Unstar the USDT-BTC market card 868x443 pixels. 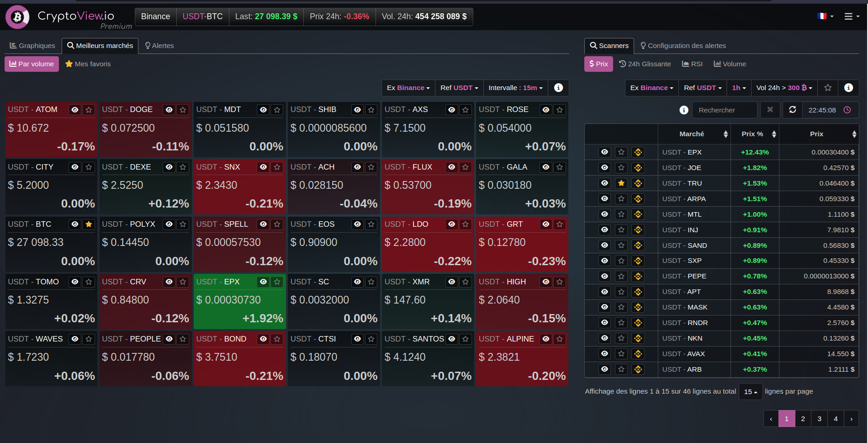coord(89,224)
